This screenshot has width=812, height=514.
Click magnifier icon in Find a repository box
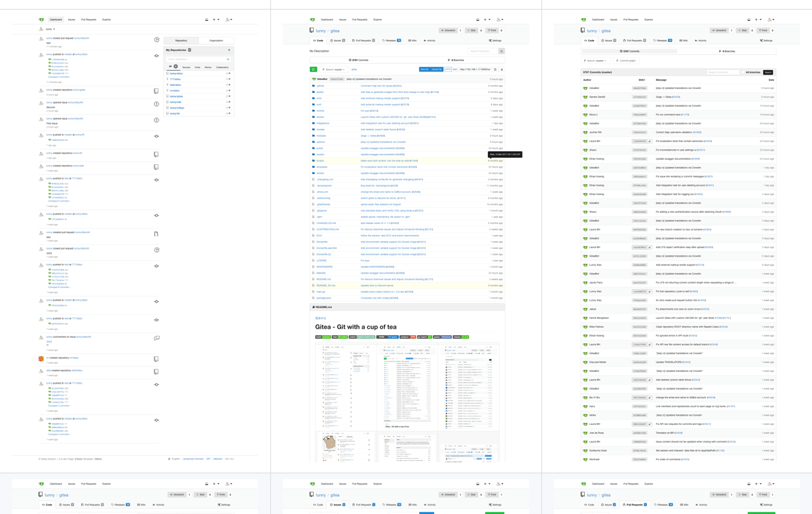[x=228, y=59]
